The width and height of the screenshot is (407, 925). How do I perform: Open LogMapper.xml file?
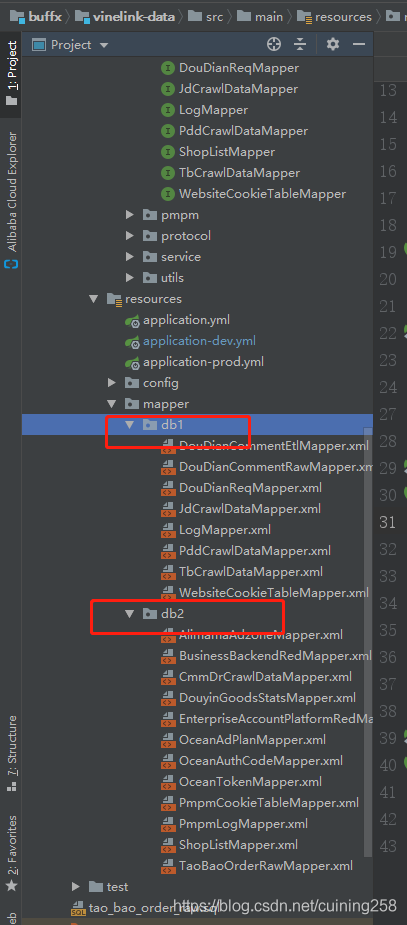click(x=225, y=530)
